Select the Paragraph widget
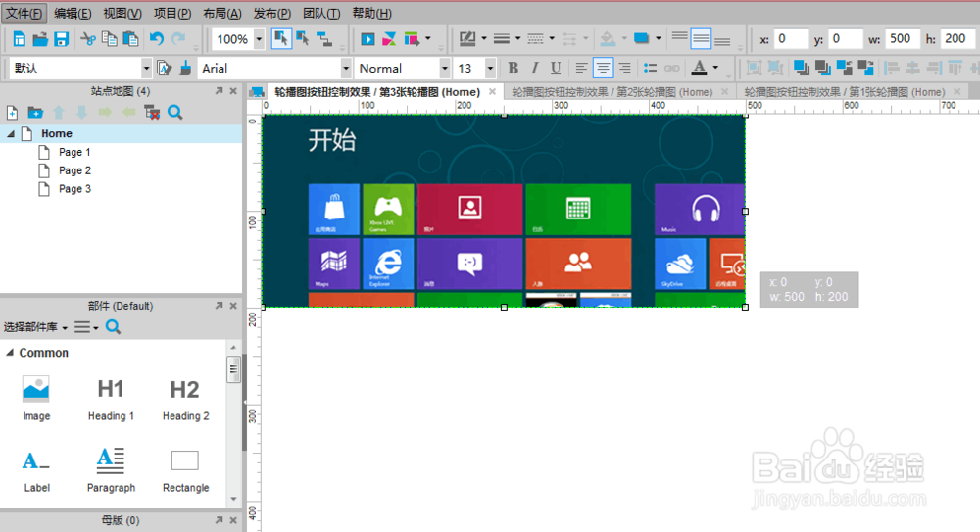Image resolution: width=980 pixels, height=532 pixels. pyautogui.click(x=111, y=470)
